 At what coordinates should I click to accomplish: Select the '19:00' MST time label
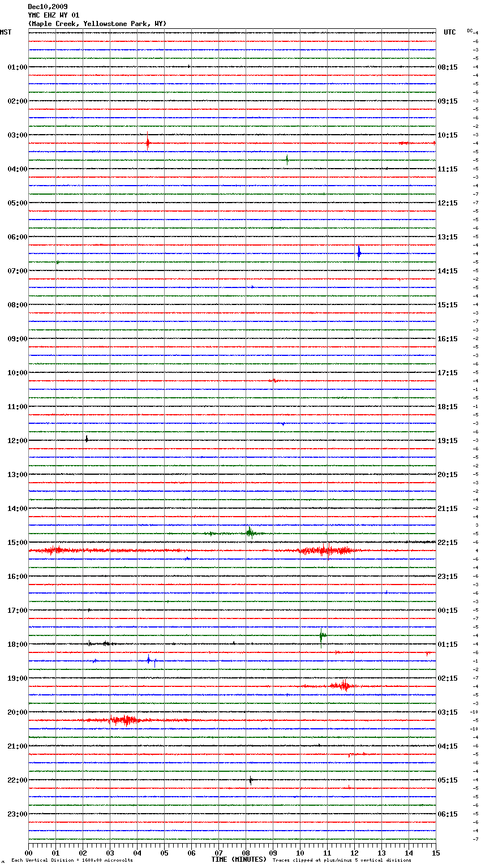pos(18,678)
